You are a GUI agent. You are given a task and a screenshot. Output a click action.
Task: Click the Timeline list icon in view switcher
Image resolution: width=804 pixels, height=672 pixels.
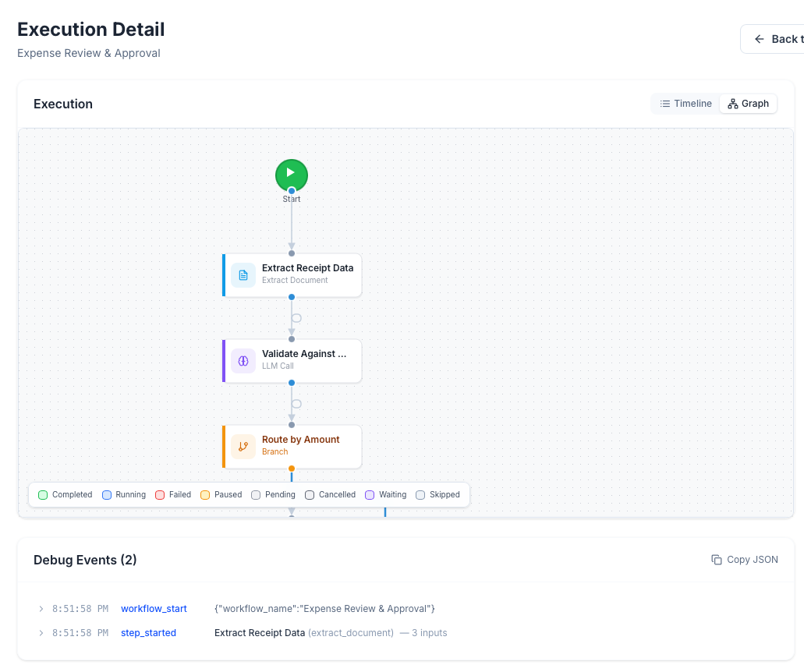[664, 103]
